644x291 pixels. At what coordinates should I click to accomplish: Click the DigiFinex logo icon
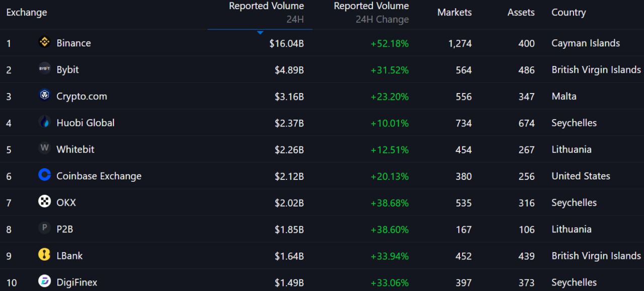(x=44, y=281)
